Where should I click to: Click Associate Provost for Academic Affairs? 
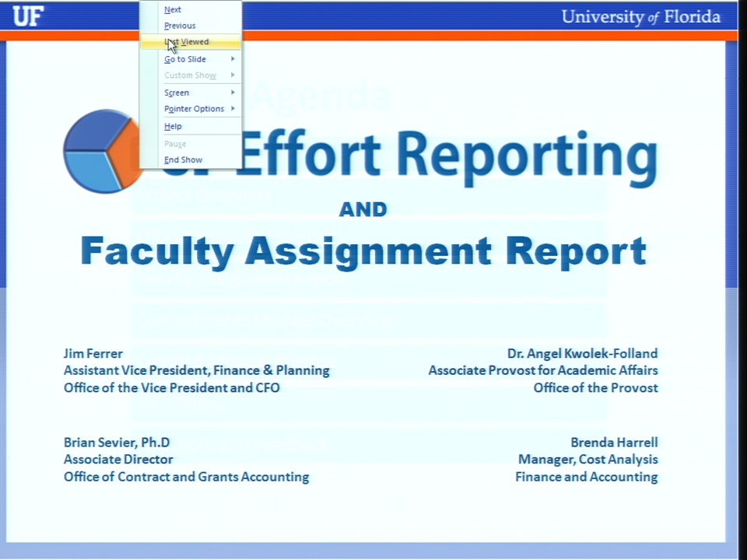pyautogui.click(x=543, y=370)
